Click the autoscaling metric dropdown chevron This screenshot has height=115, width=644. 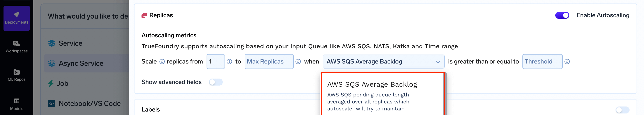point(438,62)
